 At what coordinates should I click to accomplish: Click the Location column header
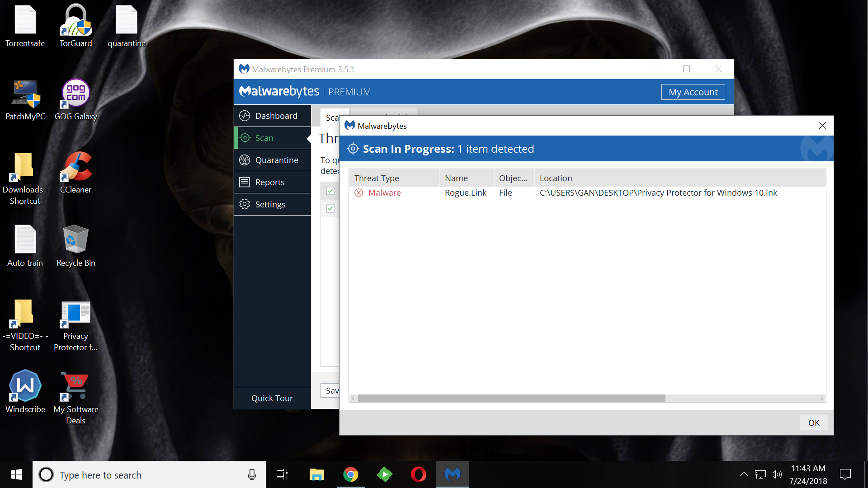(x=556, y=178)
